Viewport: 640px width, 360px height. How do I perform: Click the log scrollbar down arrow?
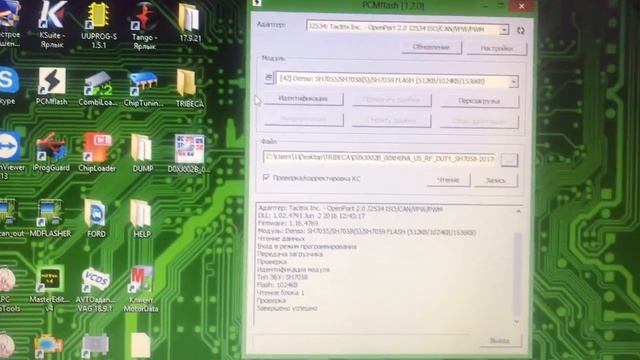point(517,322)
